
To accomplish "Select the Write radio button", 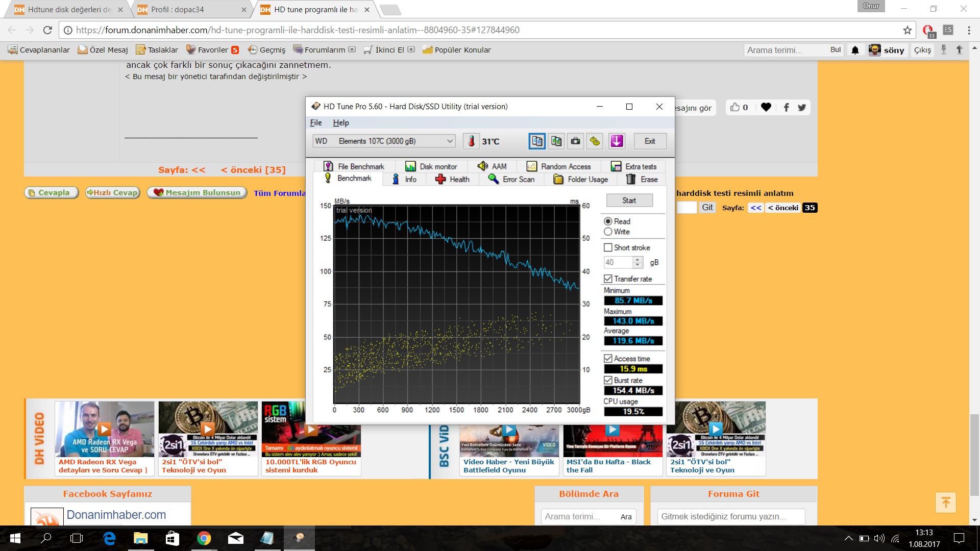I will point(608,232).
